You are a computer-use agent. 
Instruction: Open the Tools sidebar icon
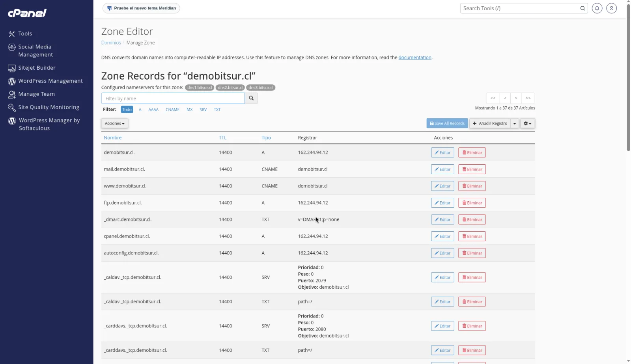tap(12, 34)
